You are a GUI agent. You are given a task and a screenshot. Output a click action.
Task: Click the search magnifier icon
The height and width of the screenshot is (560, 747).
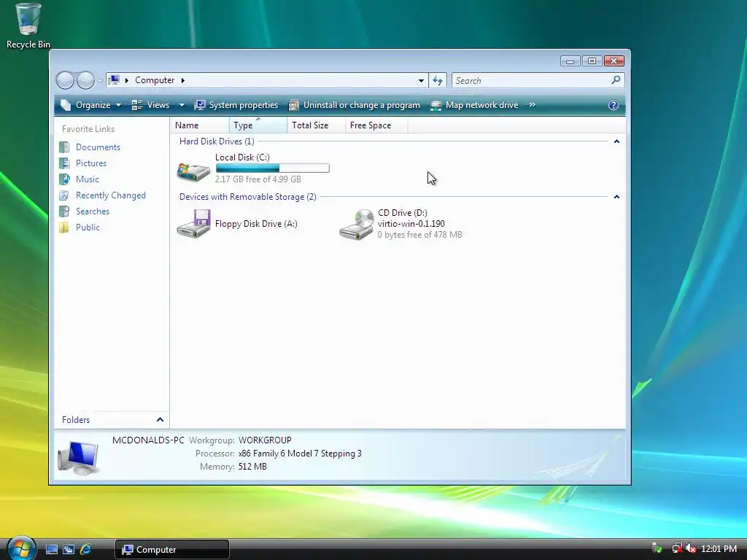point(616,80)
